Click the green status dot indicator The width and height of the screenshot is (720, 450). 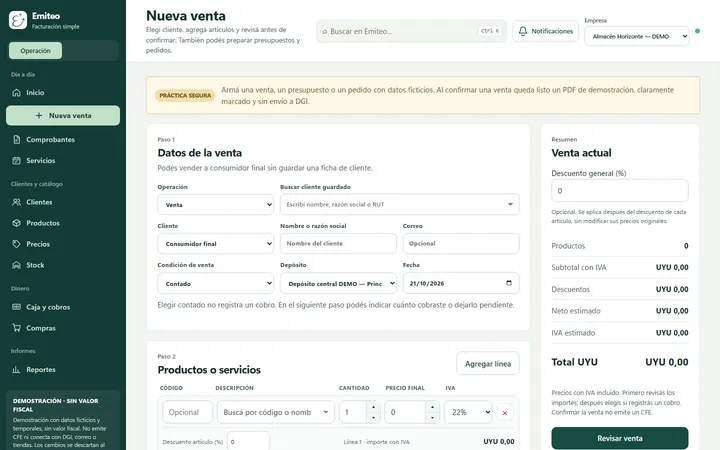698,31
